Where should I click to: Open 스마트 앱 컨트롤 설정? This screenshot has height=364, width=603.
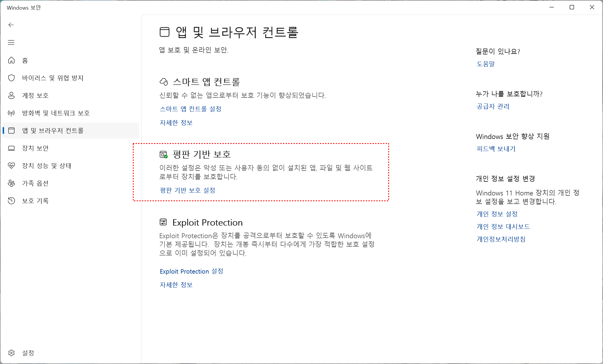coord(190,109)
